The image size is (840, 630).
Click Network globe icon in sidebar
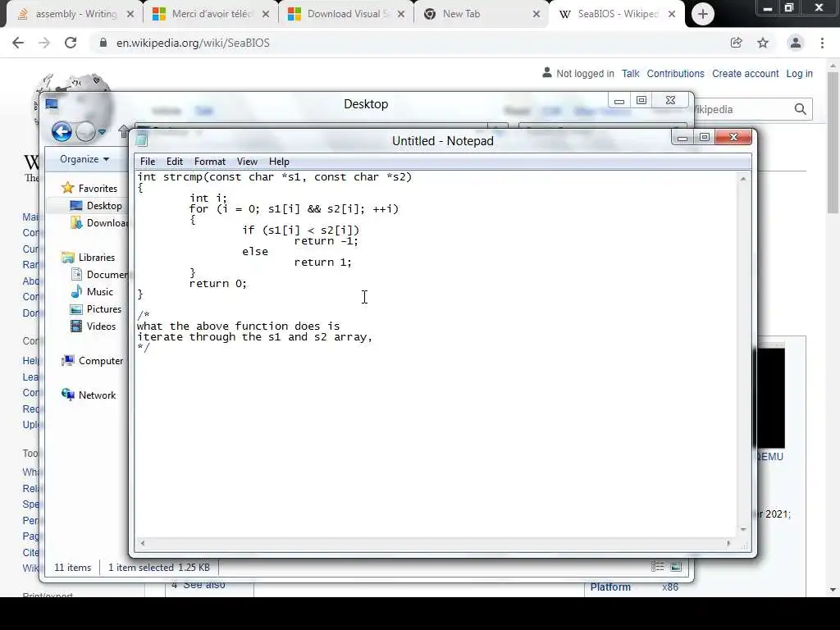tap(67, 395)
